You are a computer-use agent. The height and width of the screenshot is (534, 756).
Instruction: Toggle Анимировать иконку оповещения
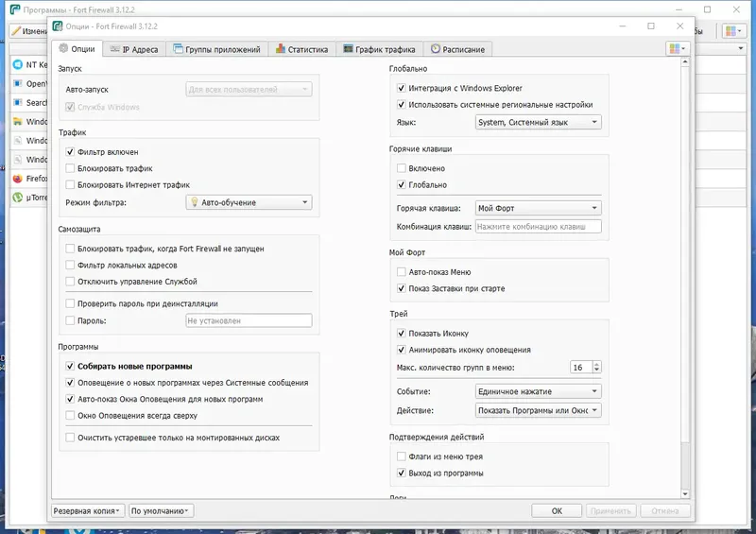pos(401,350)
